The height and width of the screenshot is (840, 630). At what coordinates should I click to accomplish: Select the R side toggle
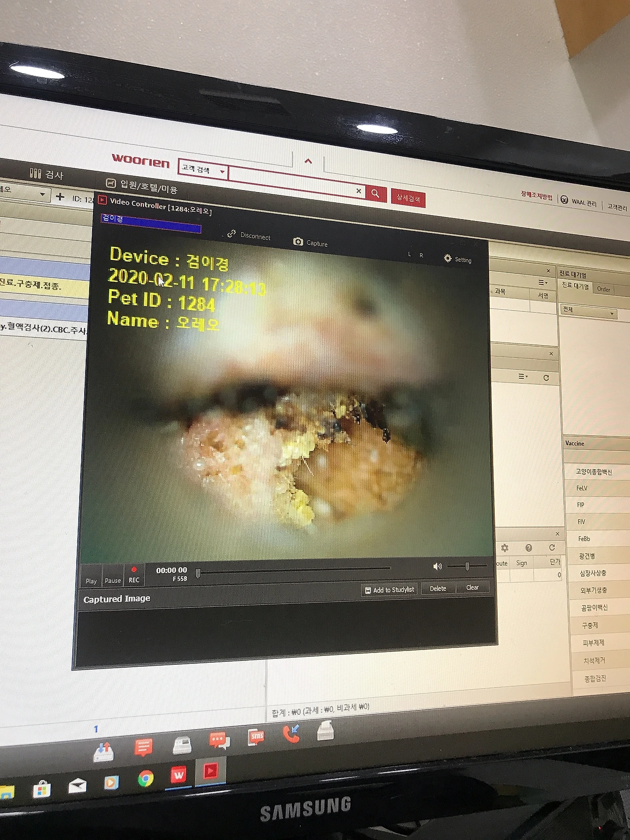point(421,255)
